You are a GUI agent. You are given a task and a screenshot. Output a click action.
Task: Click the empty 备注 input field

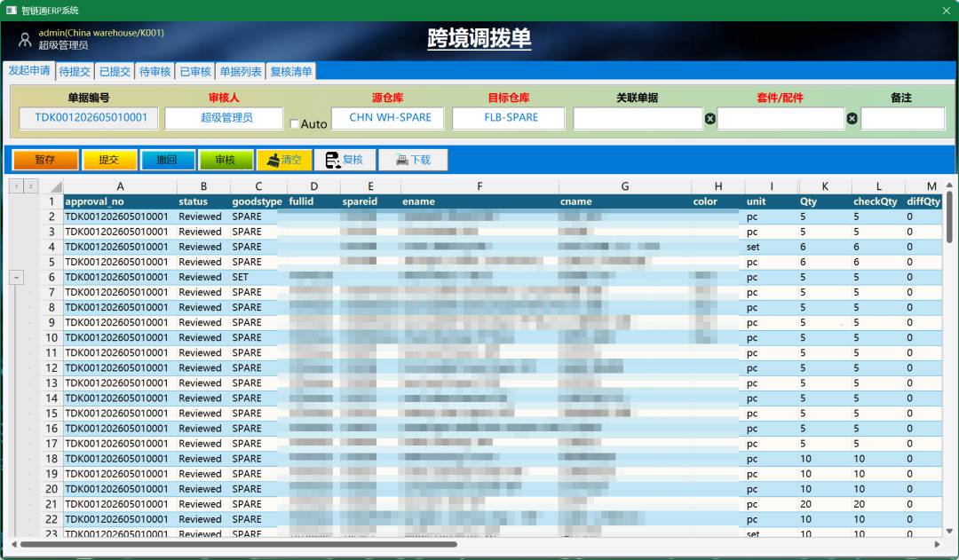[903, 119]
